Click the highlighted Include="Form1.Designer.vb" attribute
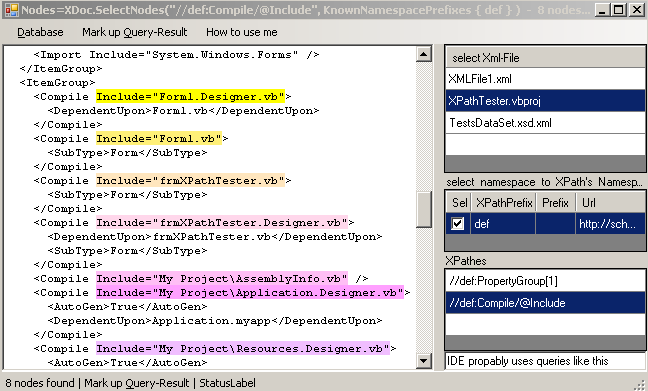The width and height of the screenshot is (648, 391). [x=191, y=97]
